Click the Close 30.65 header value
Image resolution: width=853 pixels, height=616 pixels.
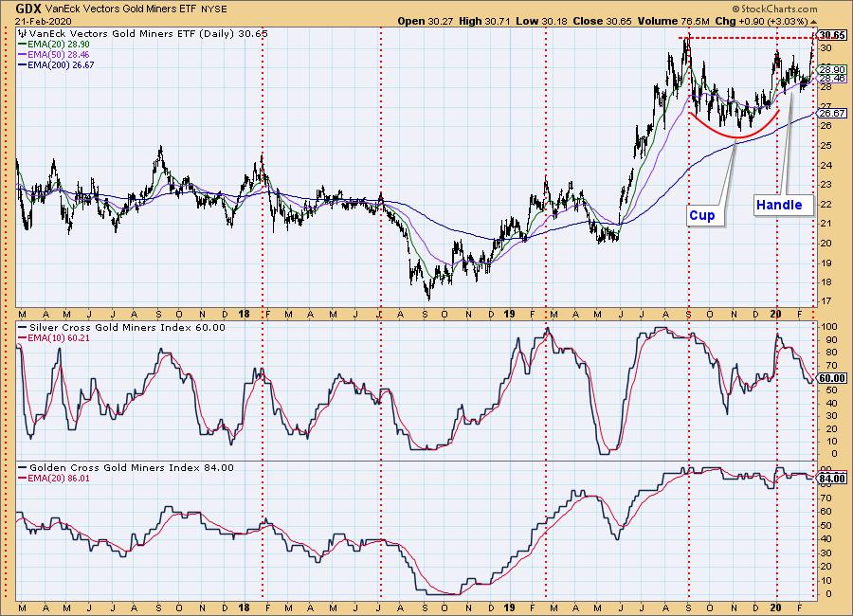(602, 21)
